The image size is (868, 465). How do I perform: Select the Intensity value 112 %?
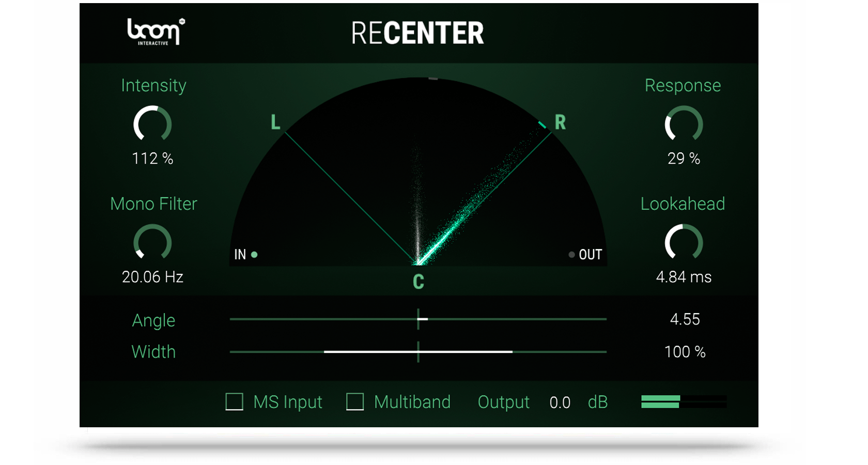[152, 158]
